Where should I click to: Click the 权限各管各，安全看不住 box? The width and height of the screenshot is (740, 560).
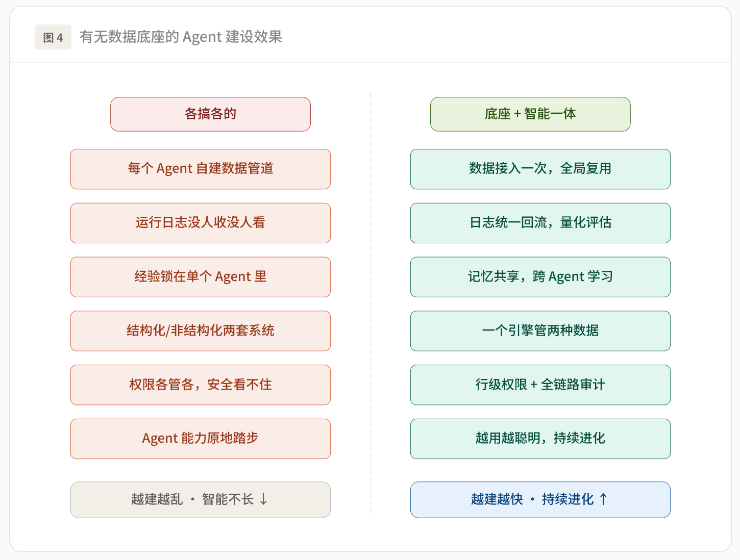point(201,385)
